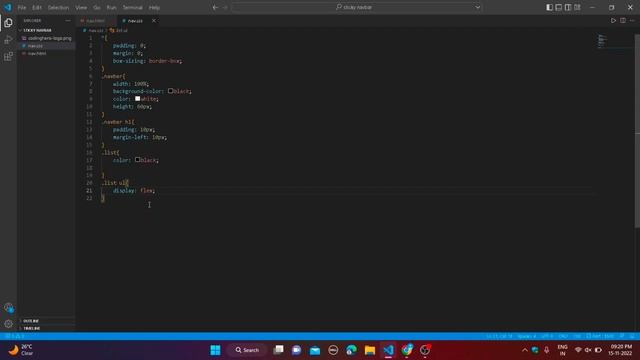This screenshot has height=360, width=640.
Task: Click the CSS language mode status item
Action: [x=577, y=336]
